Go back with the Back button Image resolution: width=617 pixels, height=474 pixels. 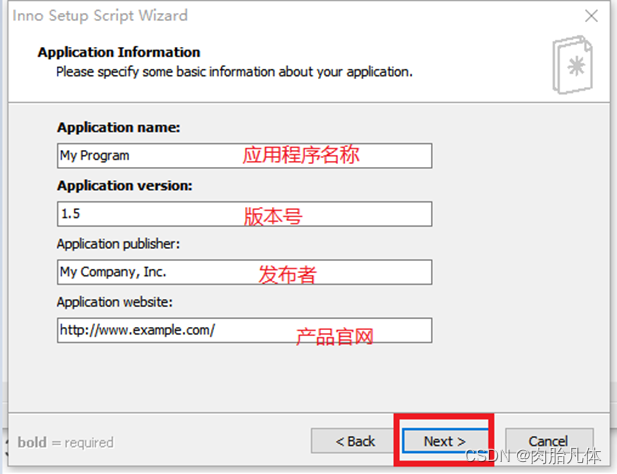pyautogui.click(x=354, y=441)
